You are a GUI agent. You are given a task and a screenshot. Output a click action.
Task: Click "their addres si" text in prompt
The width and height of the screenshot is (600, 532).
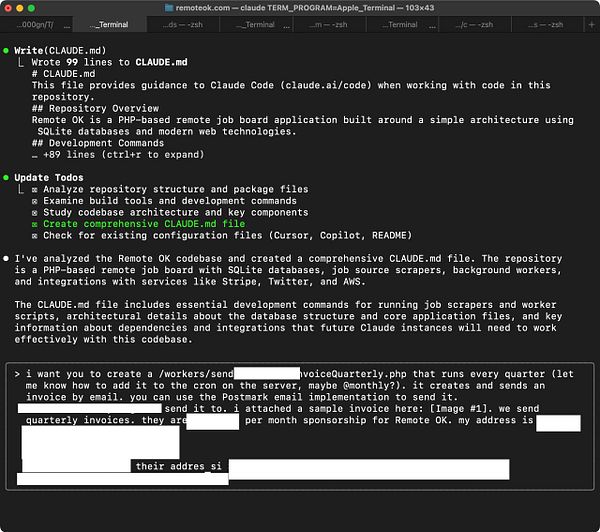[x=178, y=466]
